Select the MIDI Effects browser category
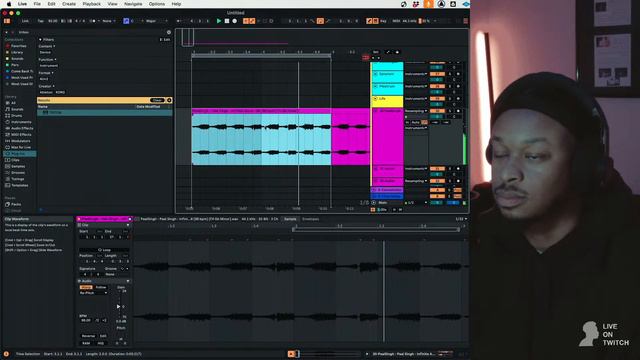Viewport: 640px width, 360px height. 21,135
